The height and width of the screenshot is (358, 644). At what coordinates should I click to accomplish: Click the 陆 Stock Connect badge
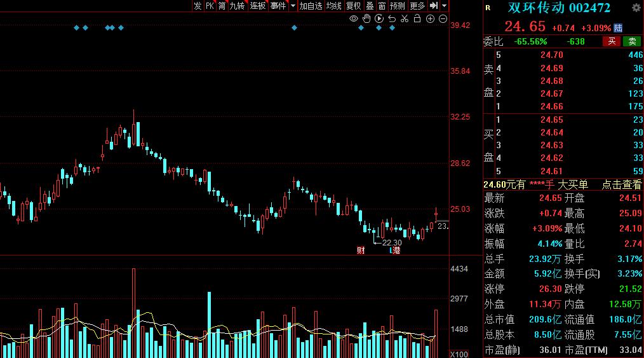618,28
